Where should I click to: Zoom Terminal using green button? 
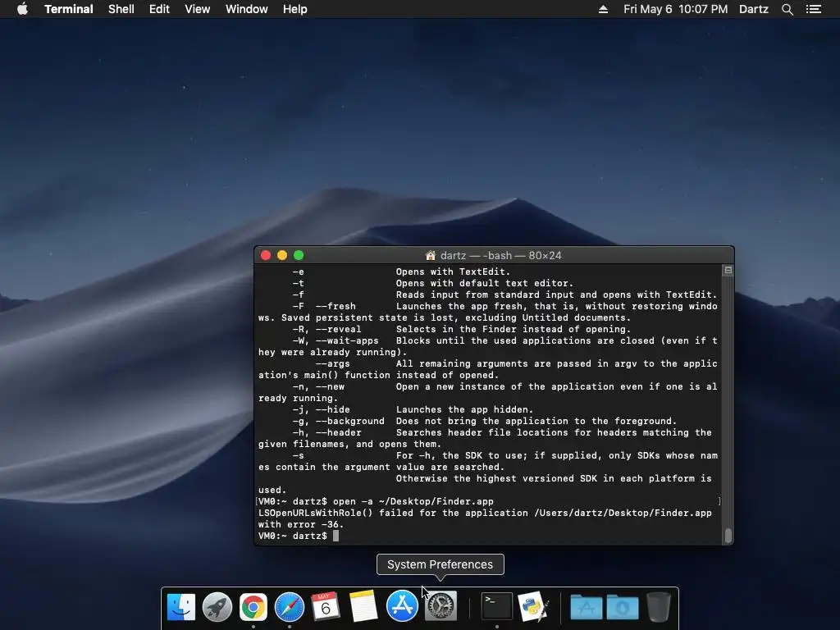click(x=299, y=256)
